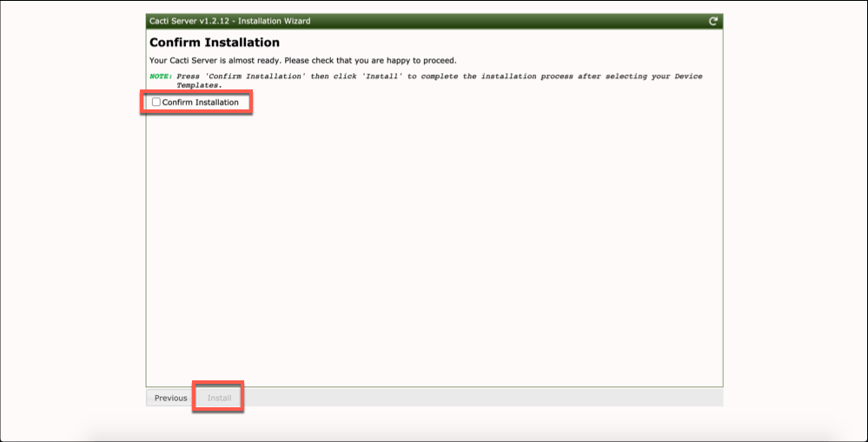This screenshot has height=442, width=868.
Task: Go back with the Previous button
Action: [170, 398]
